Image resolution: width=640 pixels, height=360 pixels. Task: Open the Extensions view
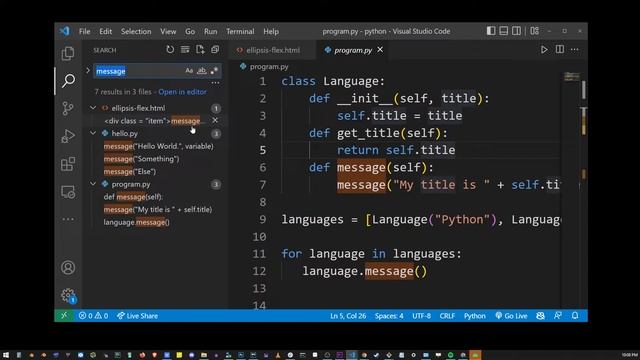(x=68, y=164)
